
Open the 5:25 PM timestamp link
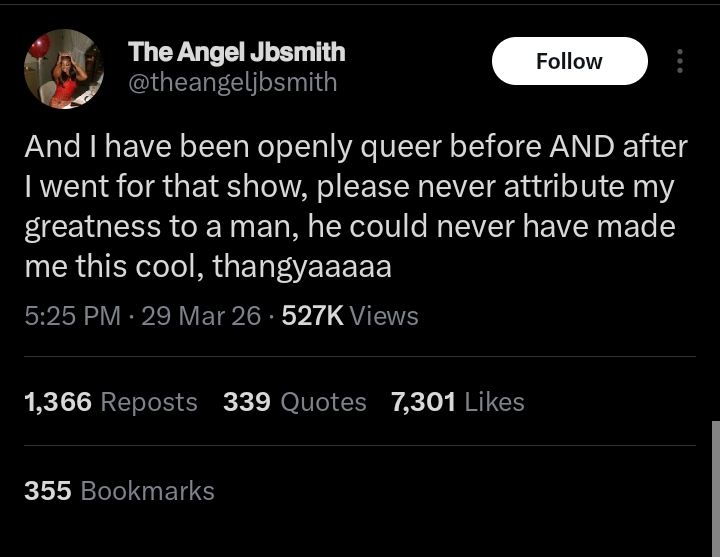(72, 316)
